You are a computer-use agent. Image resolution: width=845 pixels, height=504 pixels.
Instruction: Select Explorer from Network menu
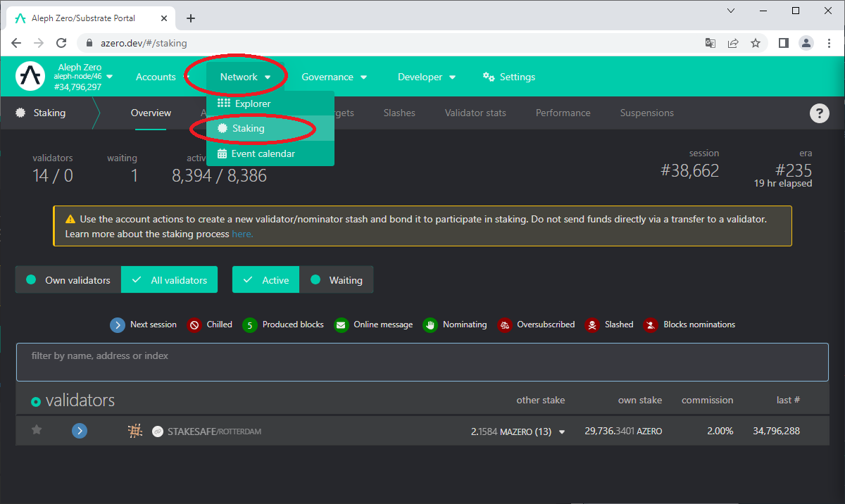click(270, 103)
